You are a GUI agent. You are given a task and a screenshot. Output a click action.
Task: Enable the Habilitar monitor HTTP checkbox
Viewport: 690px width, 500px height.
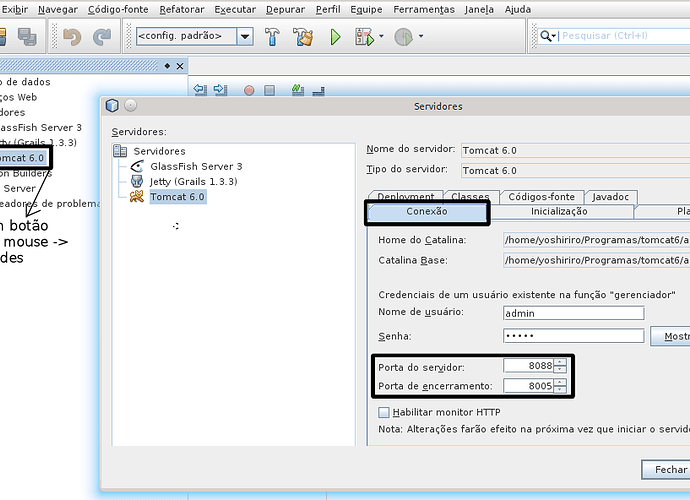pyautogui.click(x=384, y=412)
